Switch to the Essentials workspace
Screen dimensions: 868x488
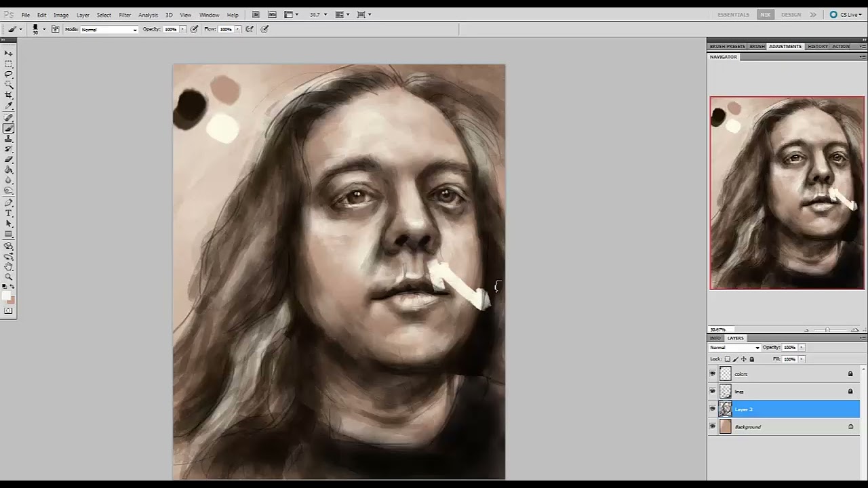pos(734,14)
